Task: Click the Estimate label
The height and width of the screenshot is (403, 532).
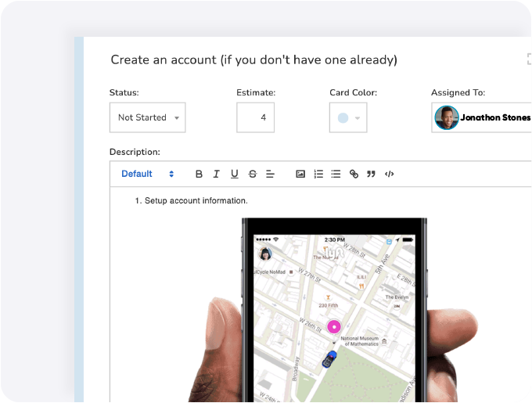Action: (x=256, y=92)
